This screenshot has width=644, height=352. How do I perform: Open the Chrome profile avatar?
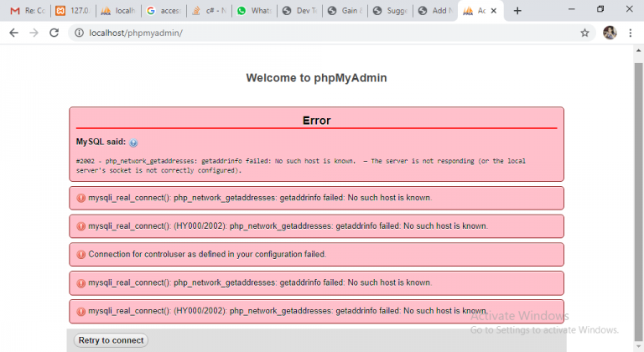pyautogui.click(x=609, y=33)
